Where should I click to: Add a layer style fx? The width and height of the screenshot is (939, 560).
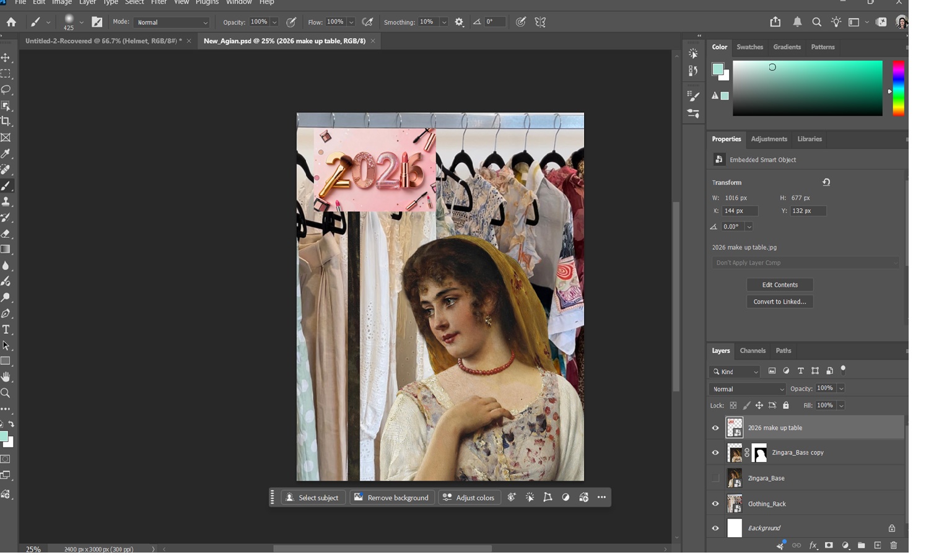coord(813,545)
